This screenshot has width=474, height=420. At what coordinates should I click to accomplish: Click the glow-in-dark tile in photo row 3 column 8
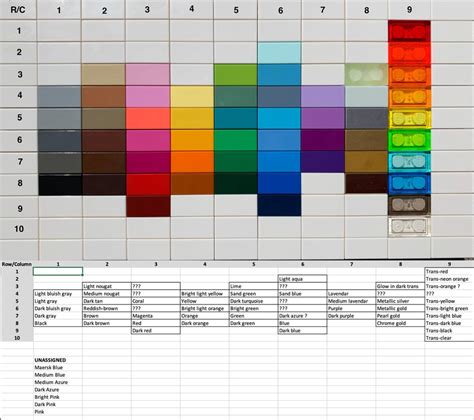tap(366, 75)
